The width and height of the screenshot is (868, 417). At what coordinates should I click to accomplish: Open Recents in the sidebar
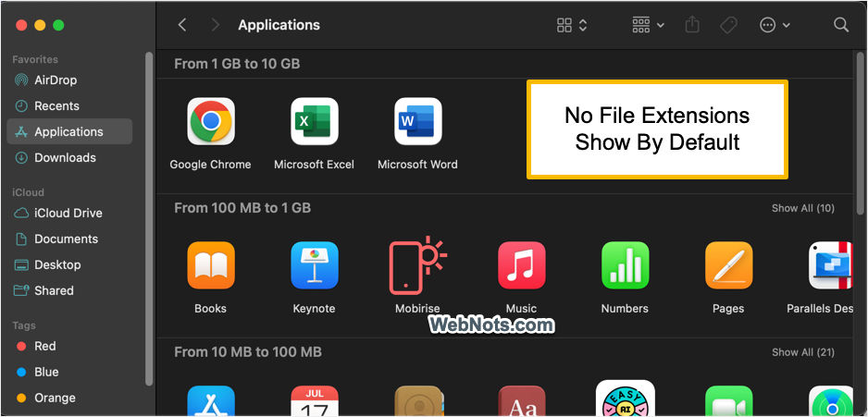point(69,105)
